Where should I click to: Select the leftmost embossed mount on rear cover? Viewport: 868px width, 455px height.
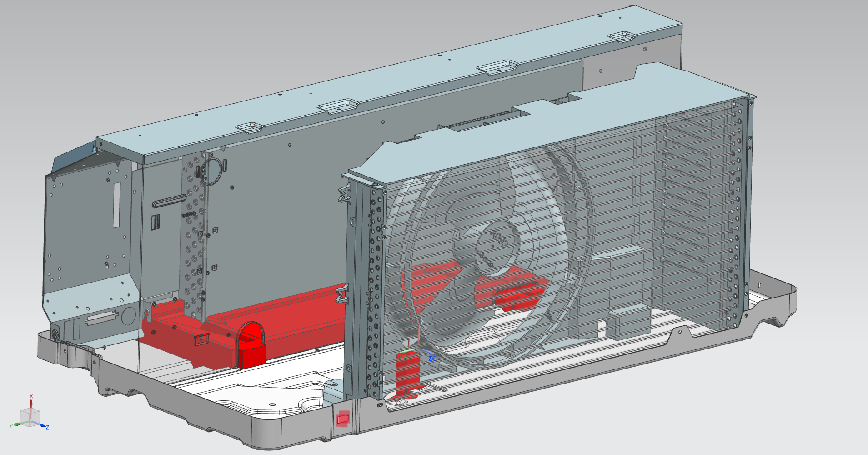coord(249,127)
